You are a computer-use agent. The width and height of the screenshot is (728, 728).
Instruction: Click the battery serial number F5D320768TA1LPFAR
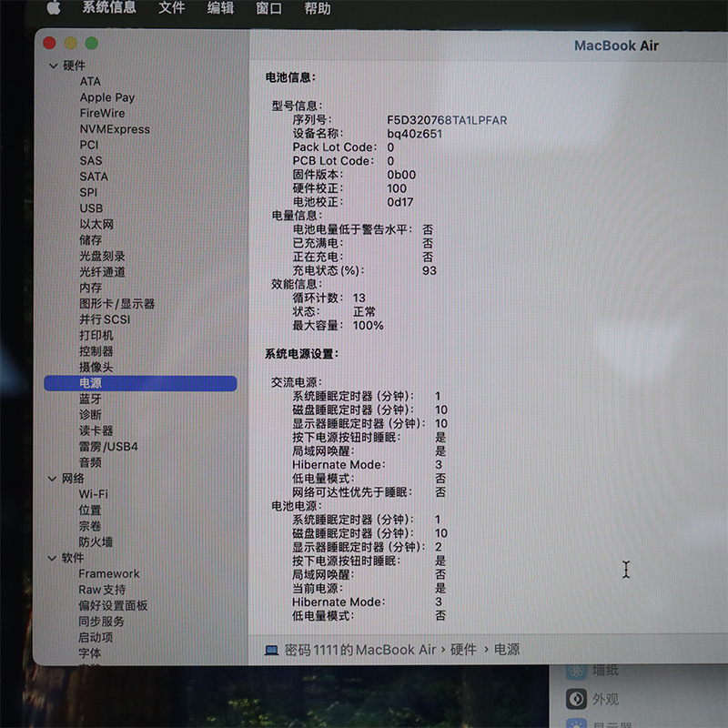[x=447, y=120]
